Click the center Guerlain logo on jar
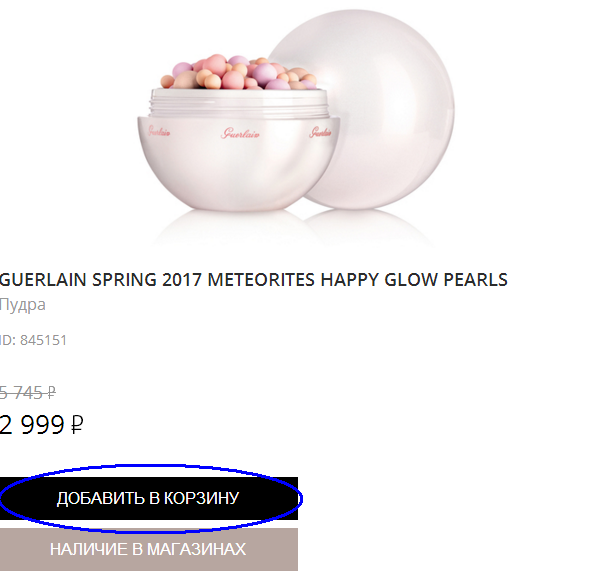 coord(240,134)
